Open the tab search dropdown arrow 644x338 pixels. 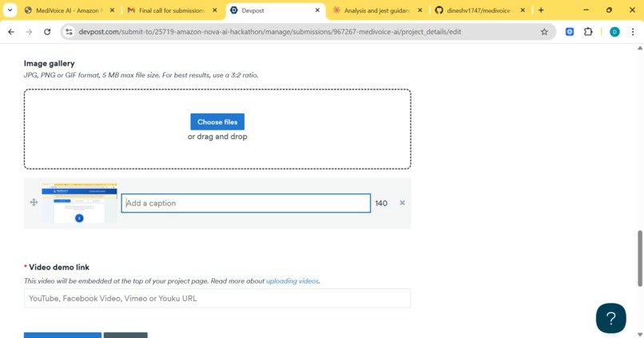pos(10,10)
